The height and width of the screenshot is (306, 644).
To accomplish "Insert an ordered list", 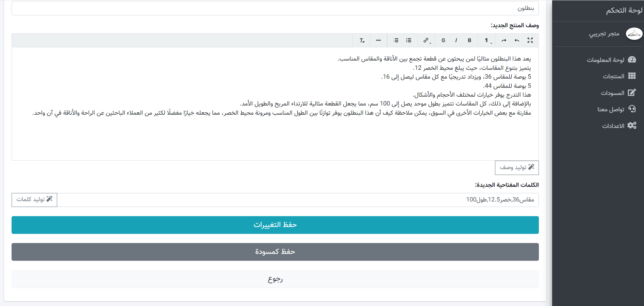I will [396, 41].
